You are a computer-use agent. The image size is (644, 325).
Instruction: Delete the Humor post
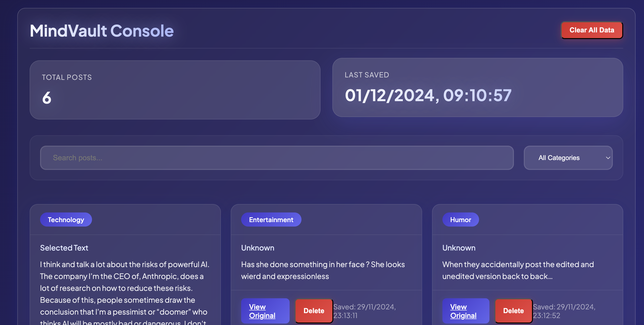pyautogui.click(x=513, y=311)
